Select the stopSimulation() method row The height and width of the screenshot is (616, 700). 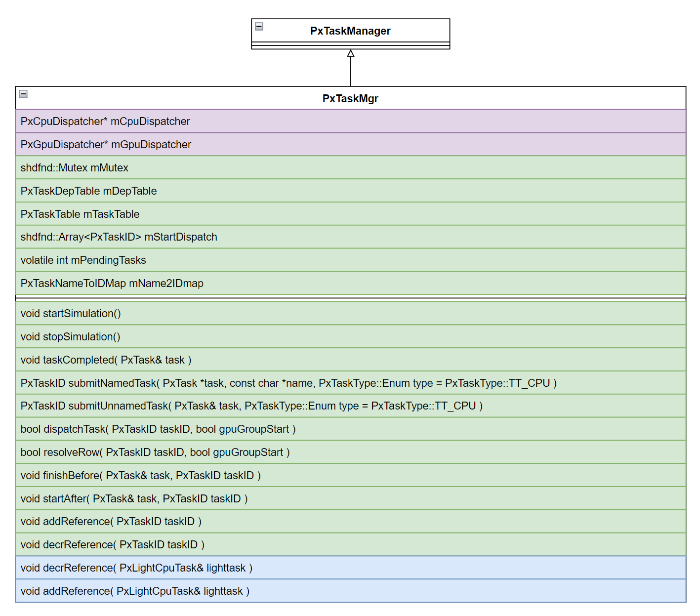click(x=71, y=337)
